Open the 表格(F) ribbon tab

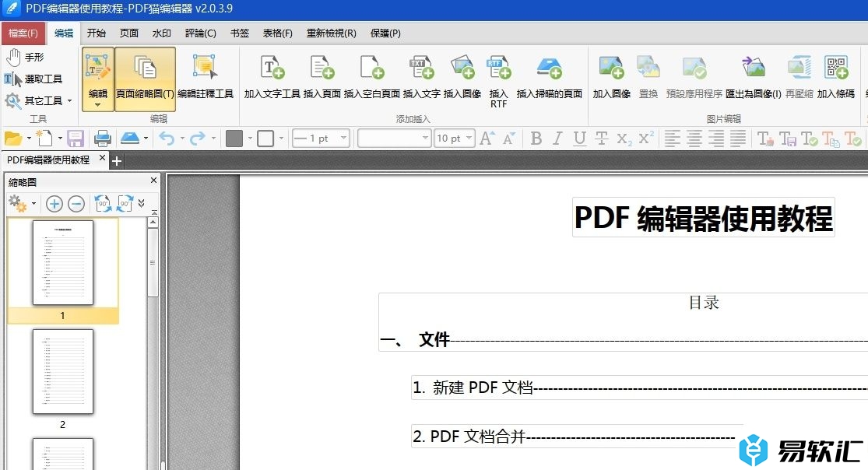pyautogui.click(x=277, y=33)
